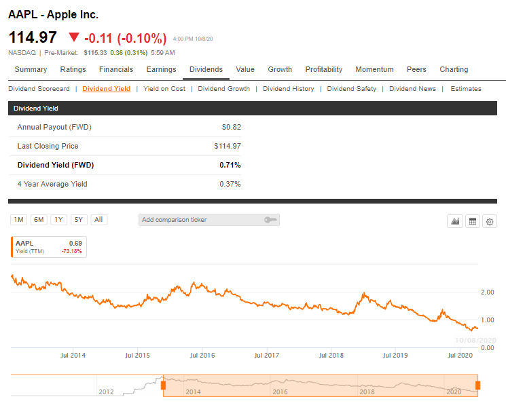506x420 pixels.
Task: Set chart range to 5Y
Action: tap(79, 220)
